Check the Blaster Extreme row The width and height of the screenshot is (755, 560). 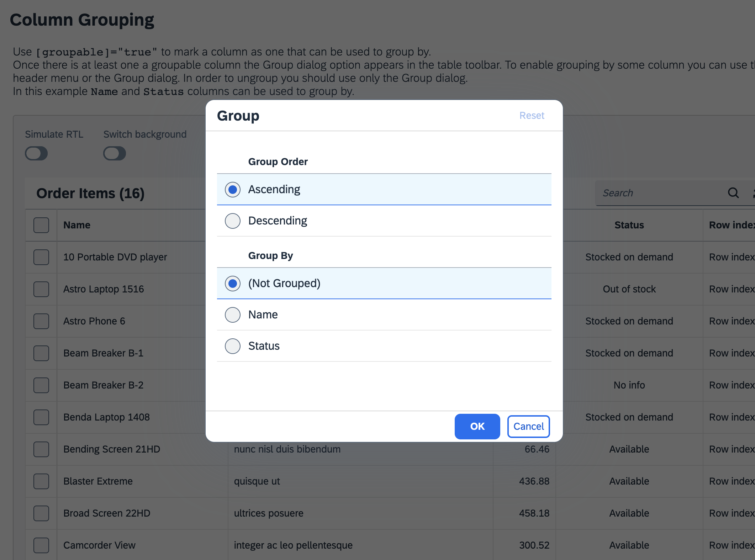coord(41,481)
